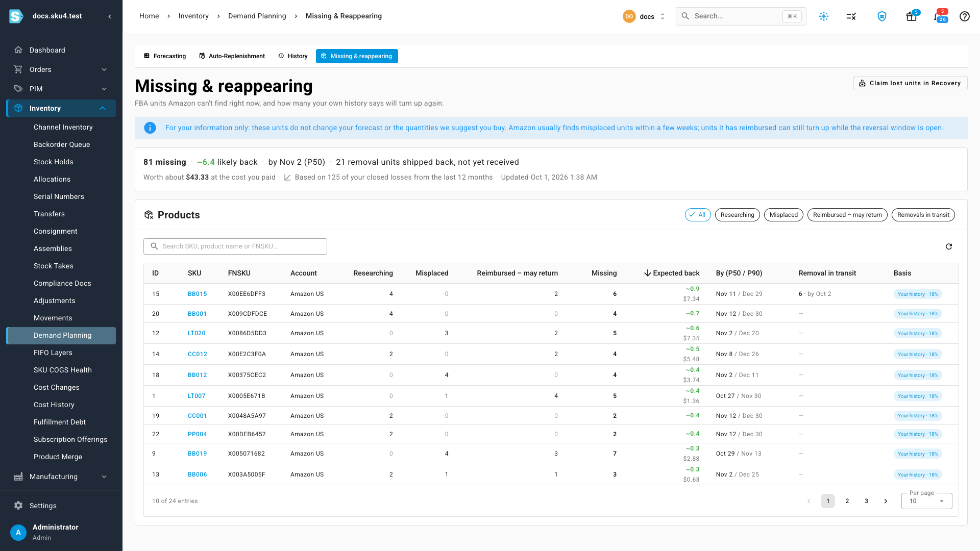
Task: Open the gift box icon with badge 5
Action: click(912, 16)
